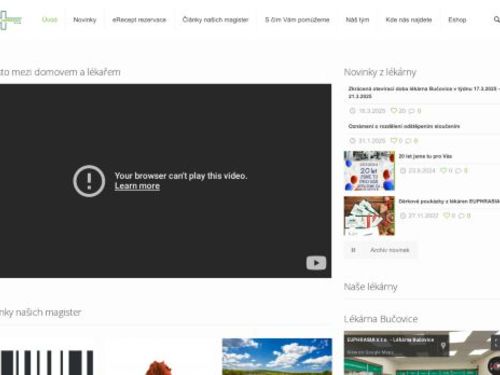Pause the news slider
Screen dimensions: 500x375
coord(353,250)
